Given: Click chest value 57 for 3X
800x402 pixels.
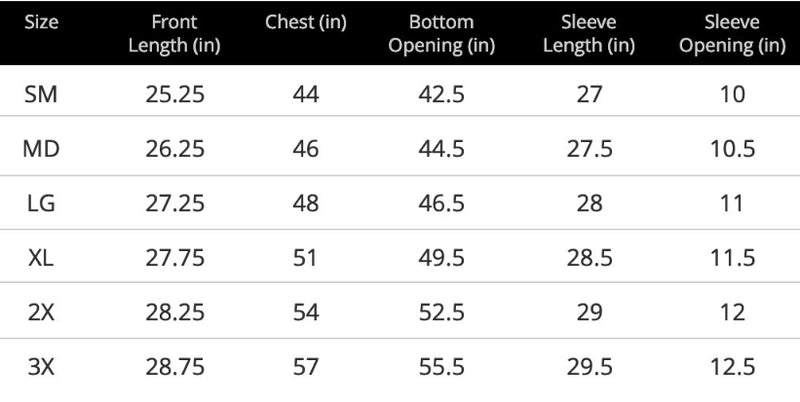Looking at the screenshot, I should pos(306,367).
